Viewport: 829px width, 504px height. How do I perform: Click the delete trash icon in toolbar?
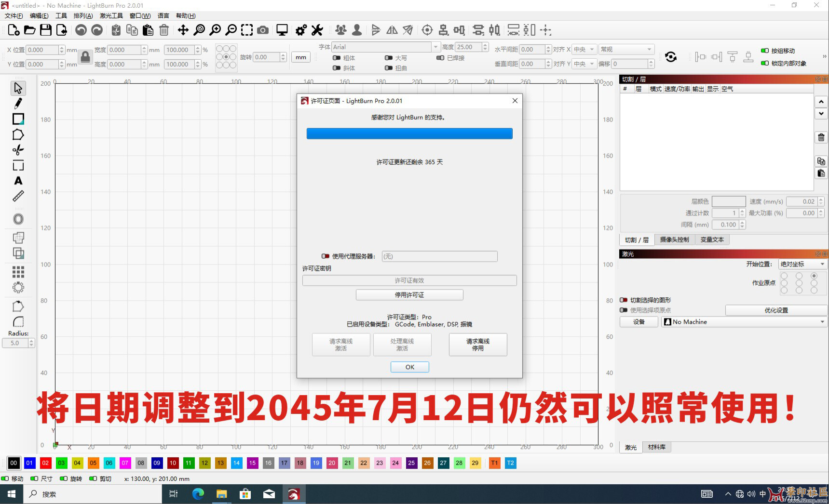[x=164, y=30]
